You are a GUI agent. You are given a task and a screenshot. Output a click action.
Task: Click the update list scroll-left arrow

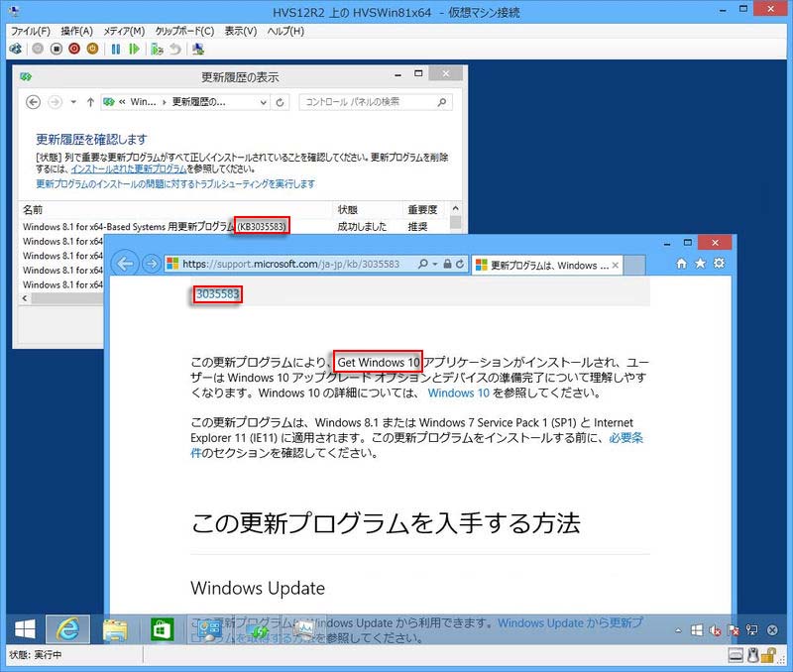pos(25,298)
